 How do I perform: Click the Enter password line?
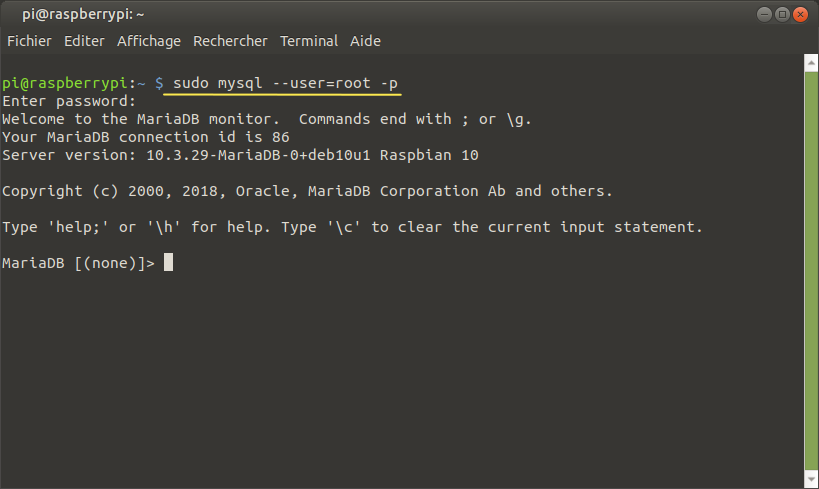pos(69,101)
